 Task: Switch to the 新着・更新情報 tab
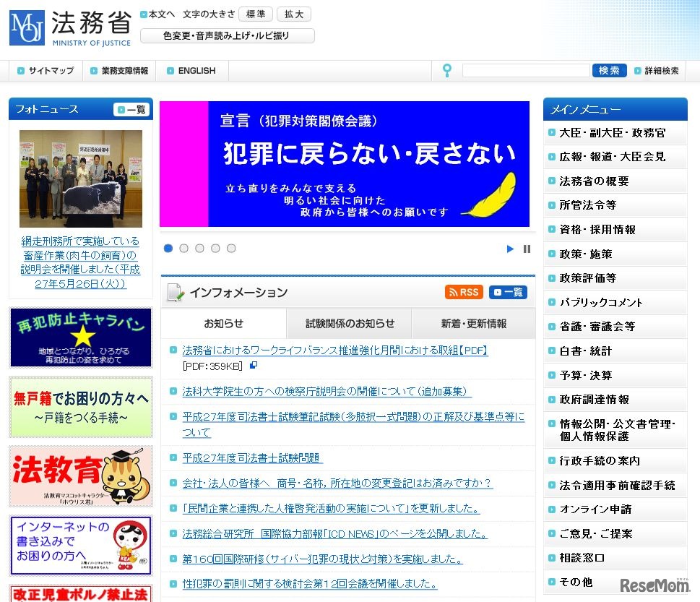point(473,324)
